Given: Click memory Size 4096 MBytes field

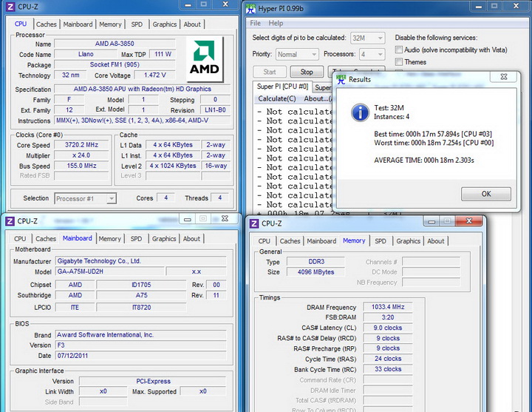Looking at the screenshot, I should point(316,272).
